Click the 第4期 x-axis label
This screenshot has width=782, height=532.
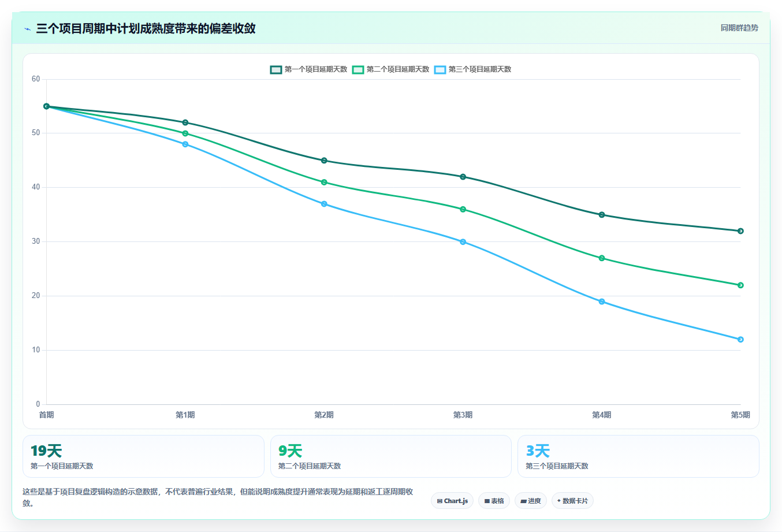pos(602,415)
